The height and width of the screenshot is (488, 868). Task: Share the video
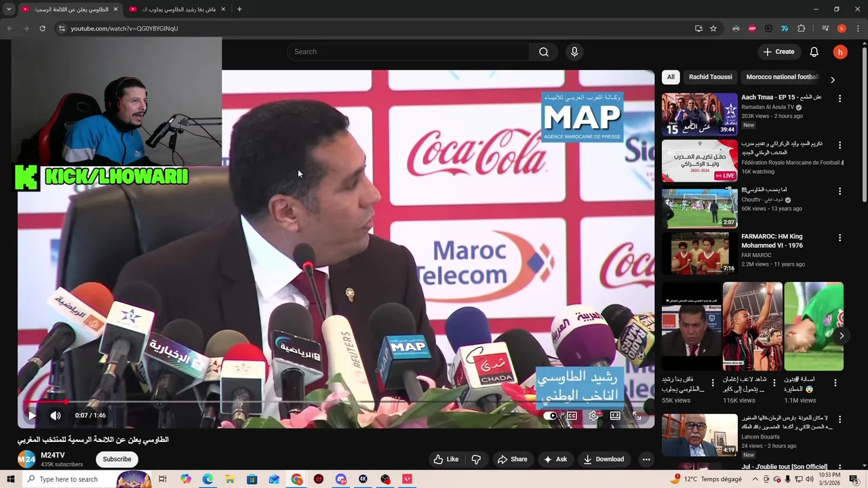pos(512,459)
